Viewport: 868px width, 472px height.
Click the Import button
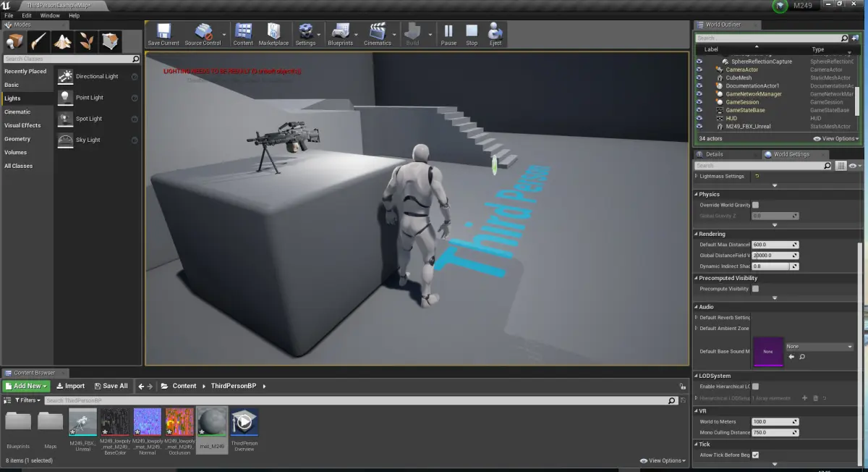[70, 386]
